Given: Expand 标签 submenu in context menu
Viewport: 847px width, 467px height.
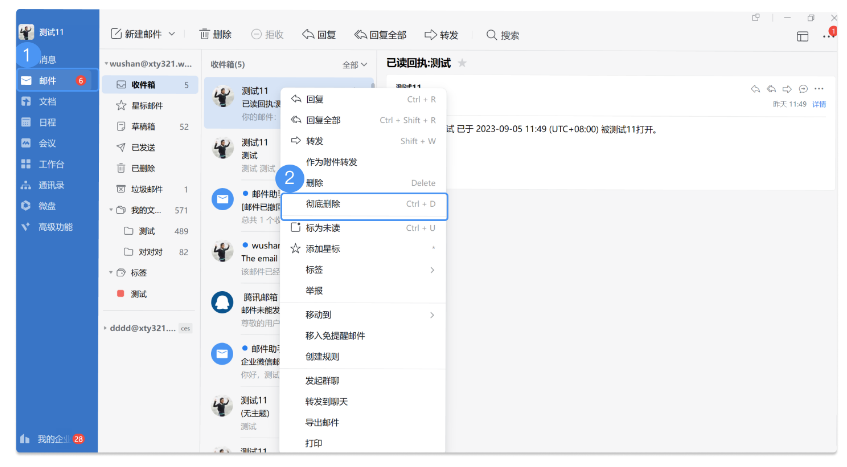Looking at the screenshot, I should click(363, 270).
